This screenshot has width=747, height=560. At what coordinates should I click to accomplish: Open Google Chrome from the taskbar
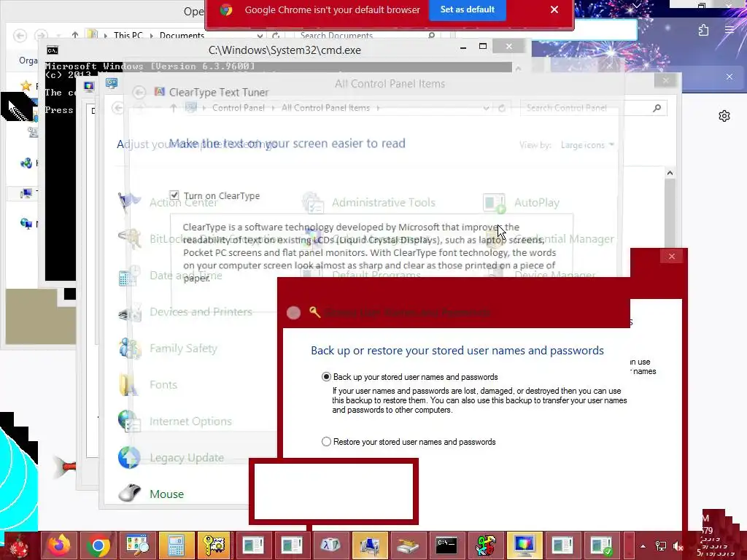[98, 545]
